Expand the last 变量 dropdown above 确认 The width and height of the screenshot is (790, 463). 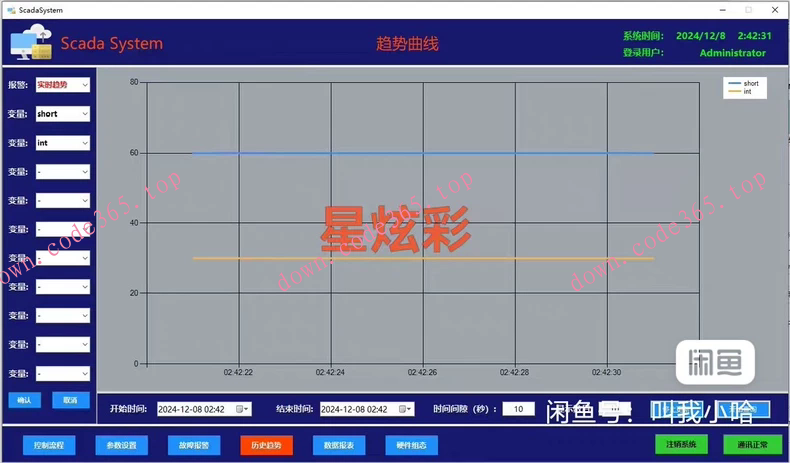62,373
